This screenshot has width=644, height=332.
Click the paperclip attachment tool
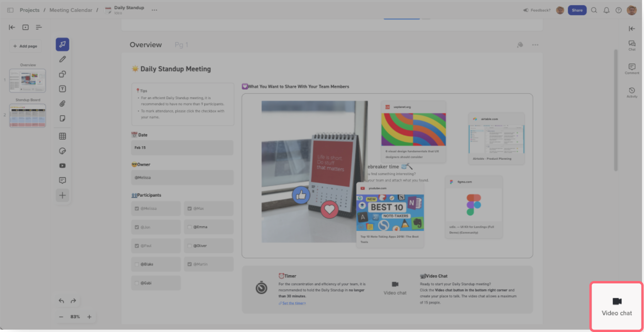(62, 103)
